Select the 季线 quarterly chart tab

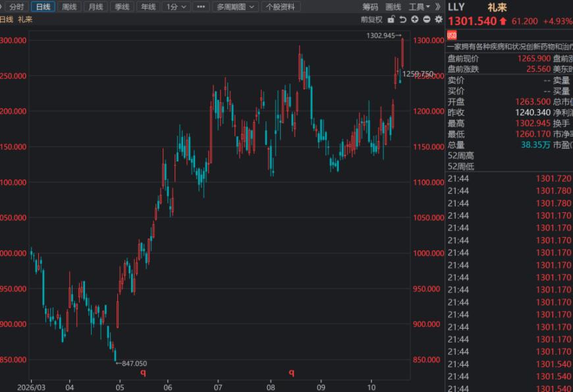coord(122,7)
